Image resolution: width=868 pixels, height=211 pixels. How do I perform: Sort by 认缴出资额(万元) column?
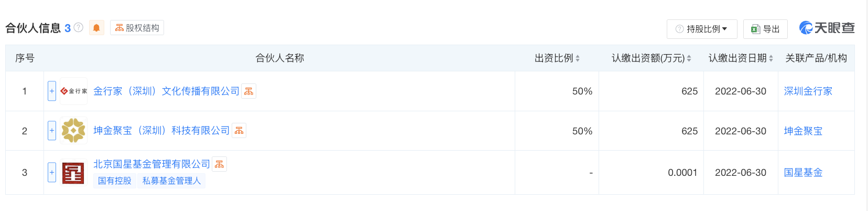pos(689,58)
